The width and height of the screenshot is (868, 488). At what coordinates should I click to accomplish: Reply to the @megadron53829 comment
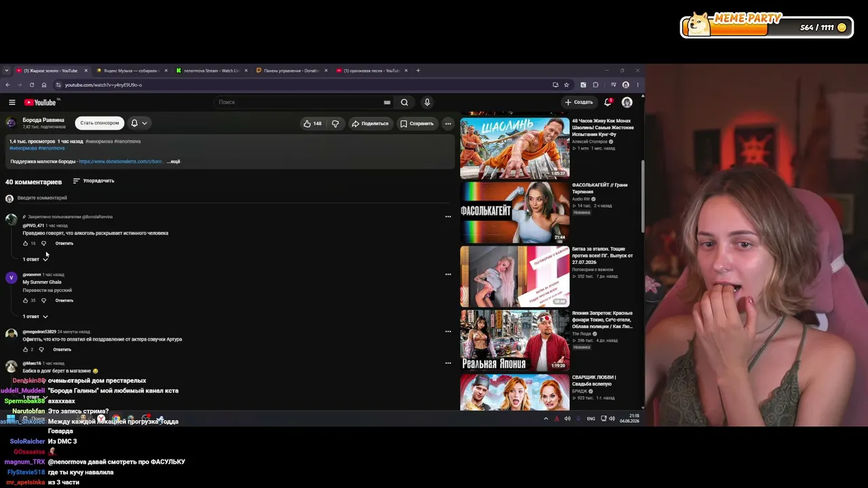[x=62, y=350]
